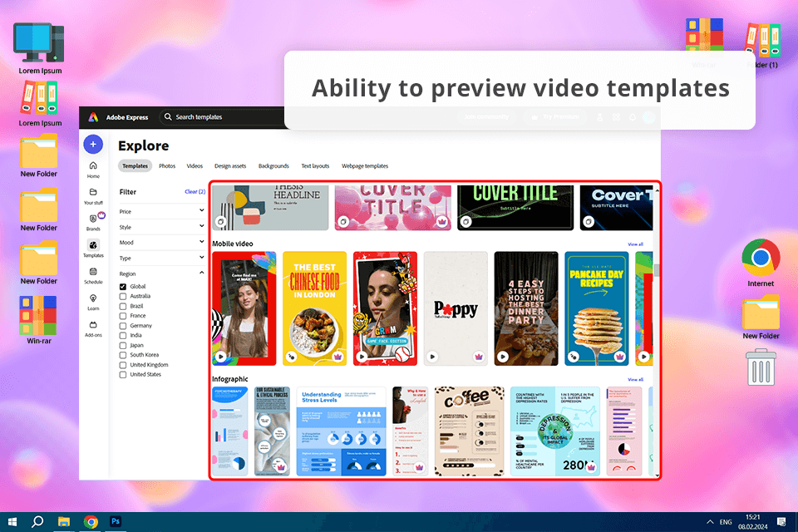This screenshot has width=798, height=532.
Task: Open the green Cover Title template
Action: 515,207
